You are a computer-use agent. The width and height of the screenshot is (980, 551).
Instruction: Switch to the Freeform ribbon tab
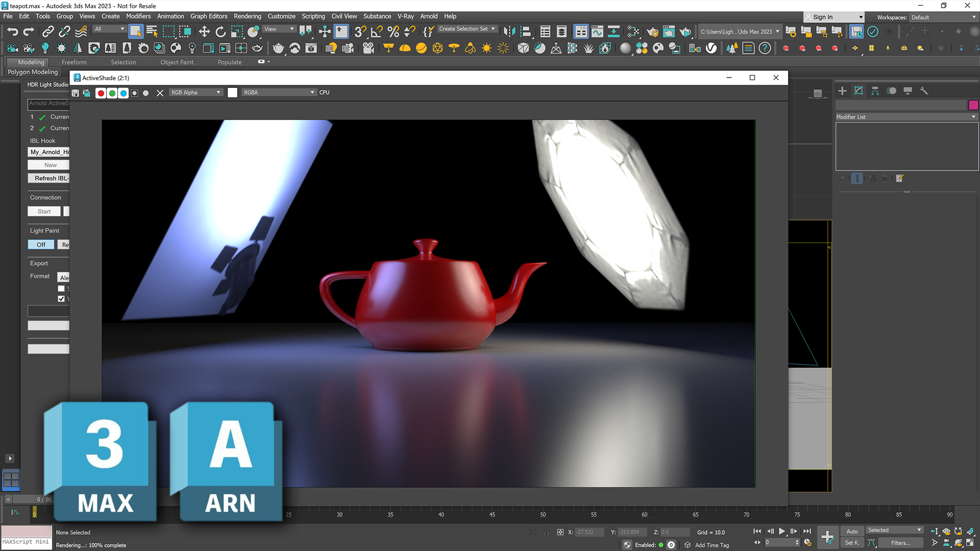tap(74, 62)
